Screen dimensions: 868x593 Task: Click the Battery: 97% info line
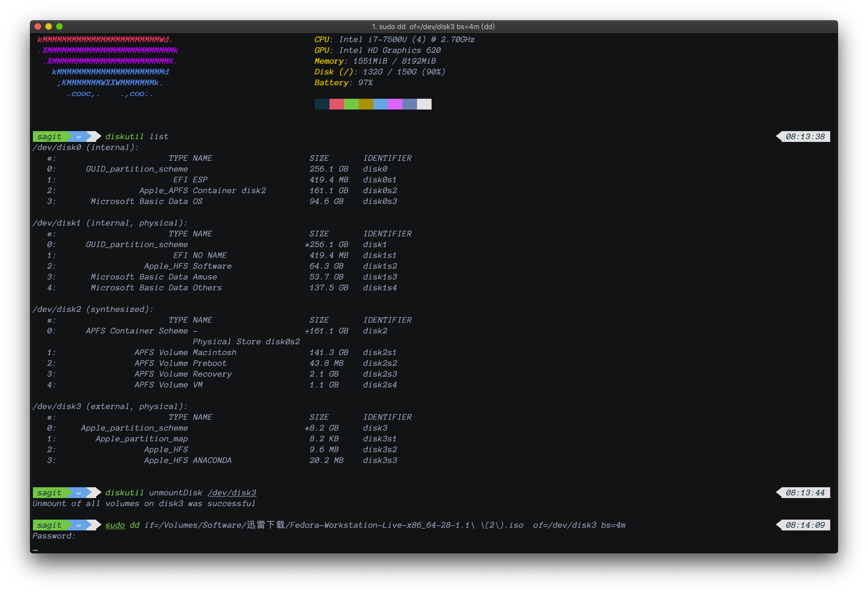(343, 83)
